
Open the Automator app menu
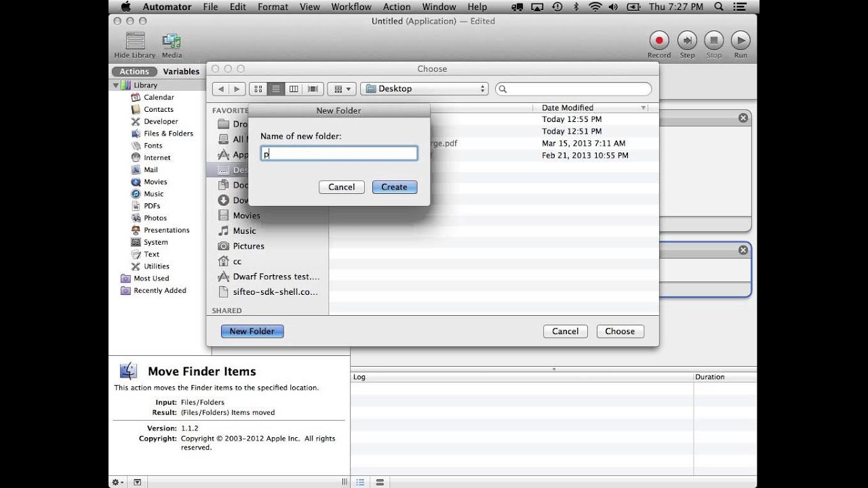point(166,7)
